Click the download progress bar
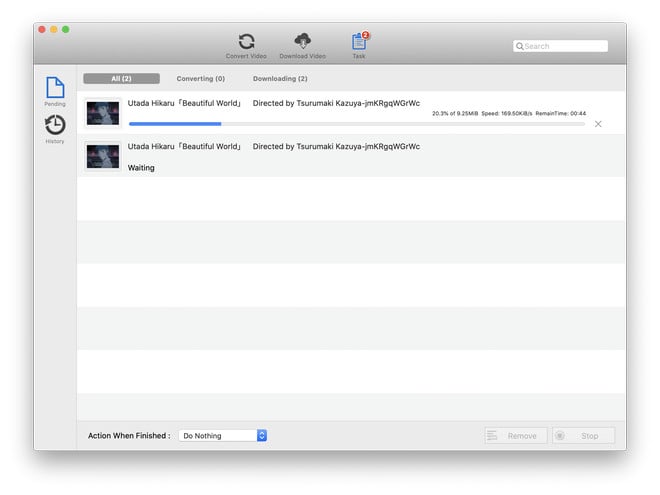This screenshot has height=495, width=660. tap(357, 124)
